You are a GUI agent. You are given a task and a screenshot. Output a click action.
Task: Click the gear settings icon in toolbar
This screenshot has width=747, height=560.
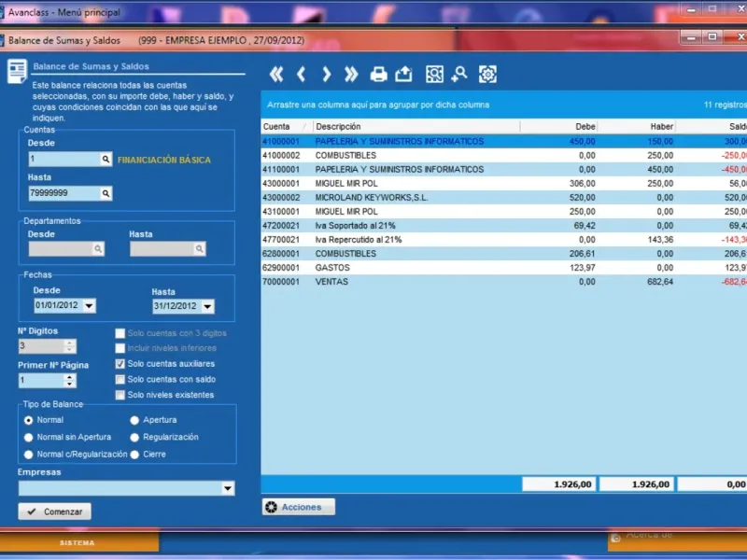[487, 75]
